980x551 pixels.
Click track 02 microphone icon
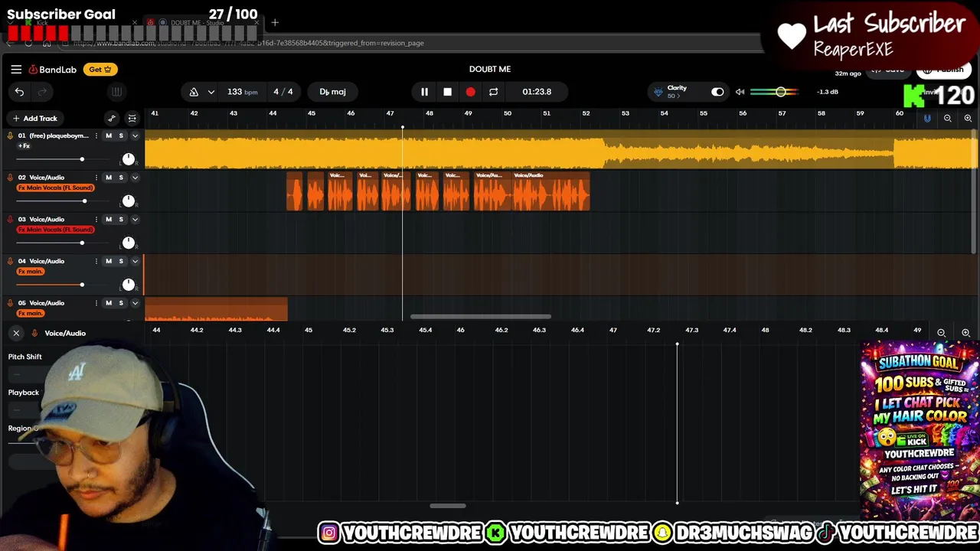pos(10,178)
